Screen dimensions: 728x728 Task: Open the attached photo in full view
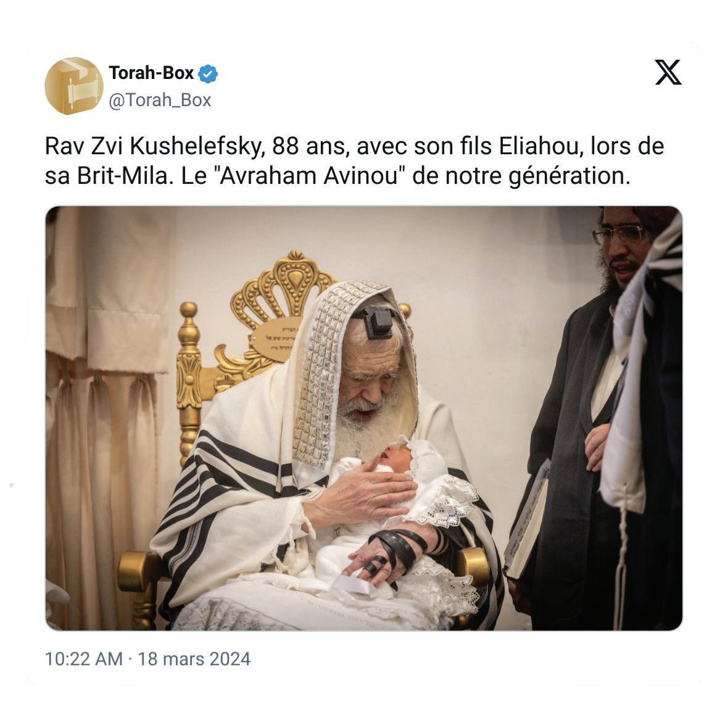point(363,418)
